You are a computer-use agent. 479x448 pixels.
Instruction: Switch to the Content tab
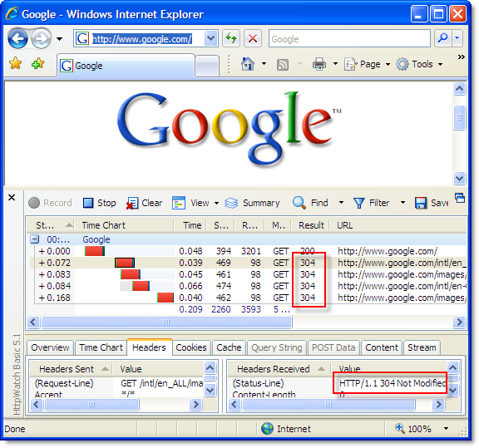pyautogui.click(x=382, y=347)
